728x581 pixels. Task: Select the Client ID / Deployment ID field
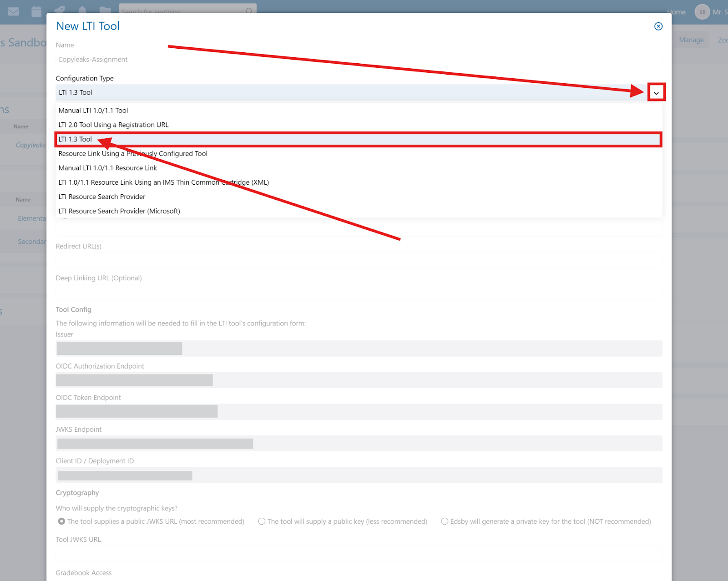(359, 475)
